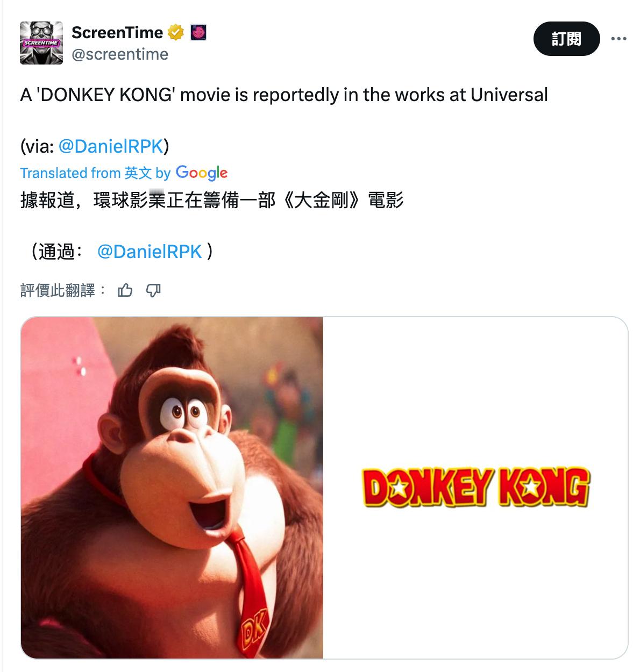Viewport: 640px width, 672px height.
Task: Click the pink affiliate badge icon
Action: coord(199,33)
